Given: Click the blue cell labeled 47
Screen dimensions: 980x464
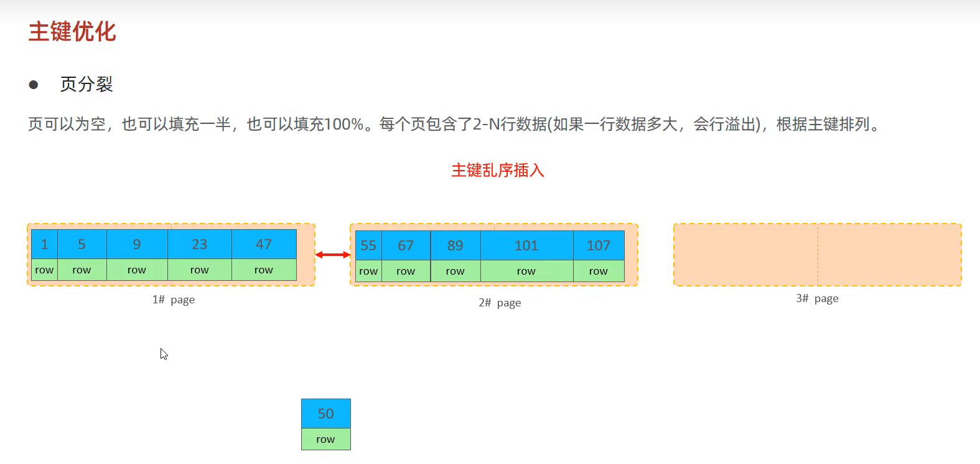Looking at the screenshot, I should click(264, 244).
